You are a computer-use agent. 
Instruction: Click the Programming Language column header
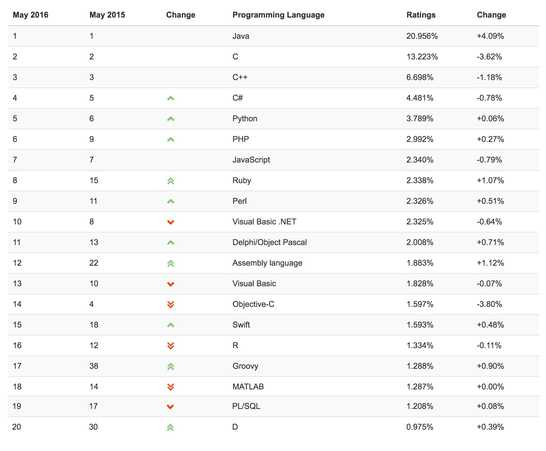point(278,15)
